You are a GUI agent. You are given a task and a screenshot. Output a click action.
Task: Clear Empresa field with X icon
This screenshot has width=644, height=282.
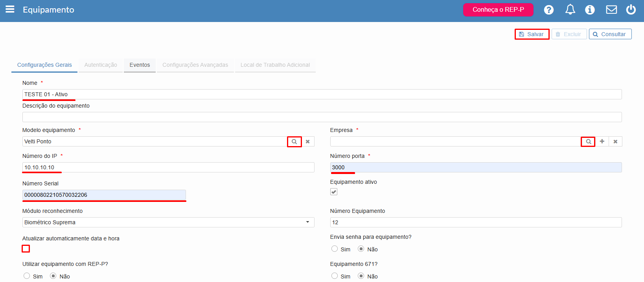click(615, 141)
